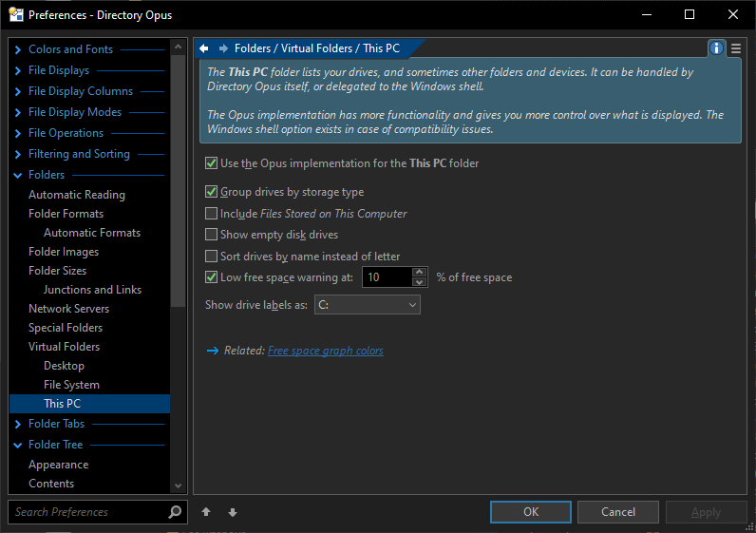
Task: Follow the Free space graph colors link
Action: point(326,351)
